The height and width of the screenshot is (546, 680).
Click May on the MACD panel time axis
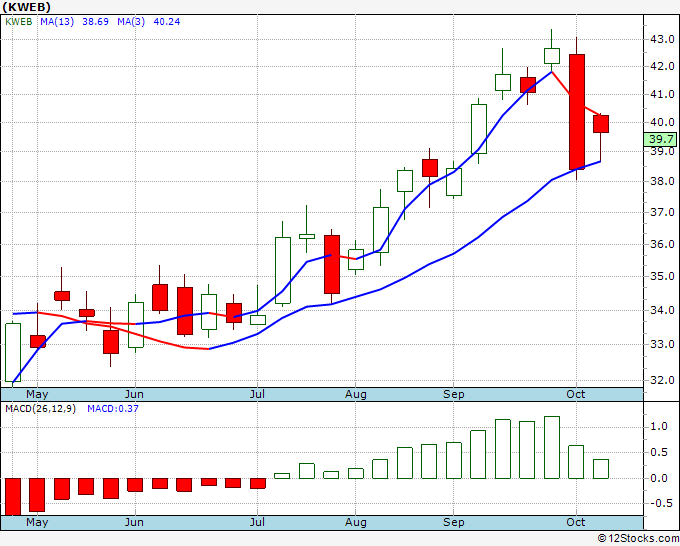(37, 522)
